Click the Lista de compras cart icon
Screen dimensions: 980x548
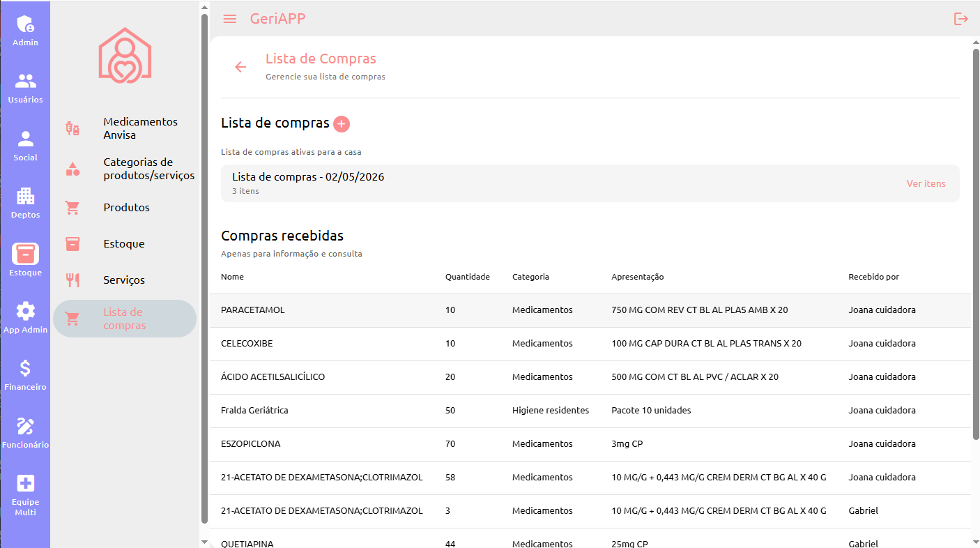pos(72,319)
